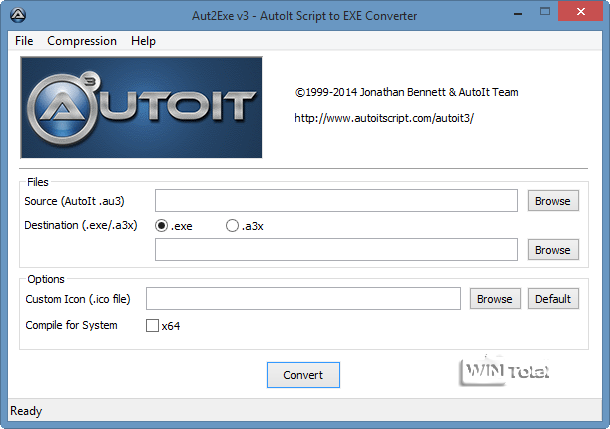
Task: Click the Destination (.exe/.a3x) label
Action: [x=81, y=225]
